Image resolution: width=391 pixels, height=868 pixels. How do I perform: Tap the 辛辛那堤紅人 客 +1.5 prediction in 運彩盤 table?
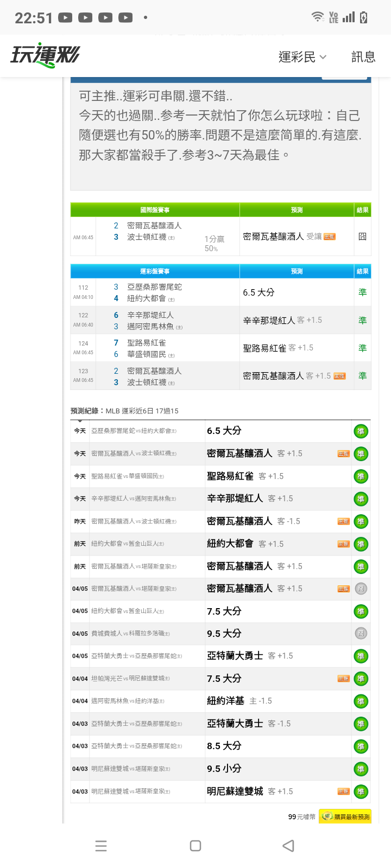(x=282, y=321)
